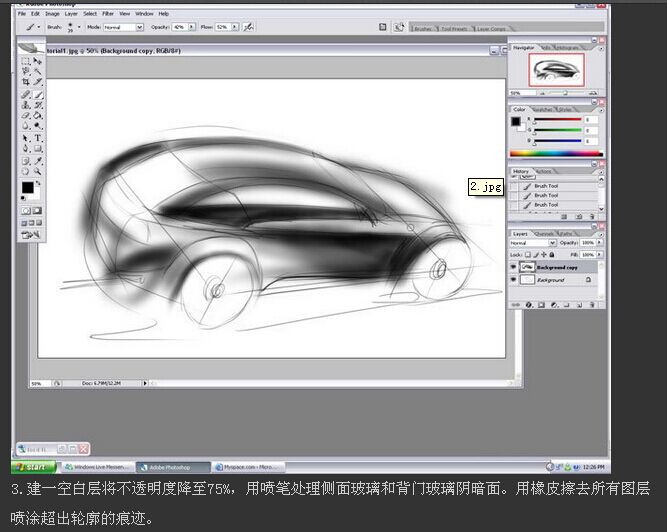Open brush Mode dropdown in options bar
This screenshot has width=667, height=532.
pos(139,27)
